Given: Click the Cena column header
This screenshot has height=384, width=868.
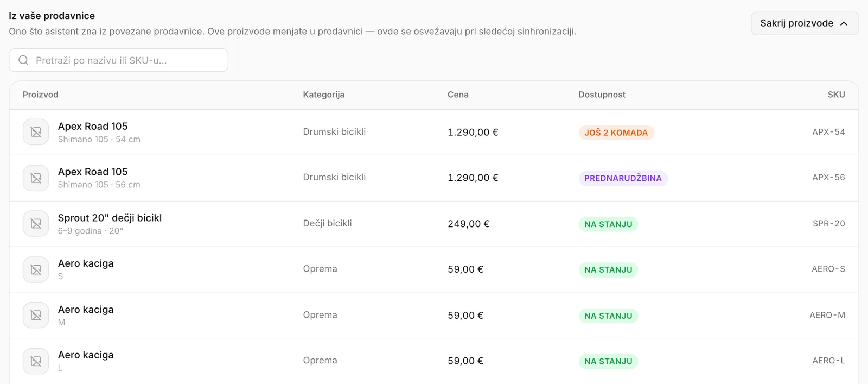Looking at the screenshot, I should [458, 95].
